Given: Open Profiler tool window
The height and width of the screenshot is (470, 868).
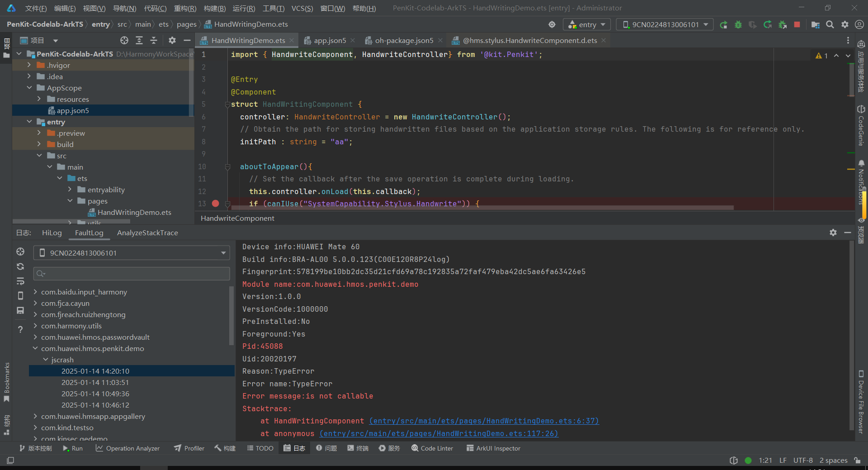Looking at the screenshot, I should [x=189, y=448].
